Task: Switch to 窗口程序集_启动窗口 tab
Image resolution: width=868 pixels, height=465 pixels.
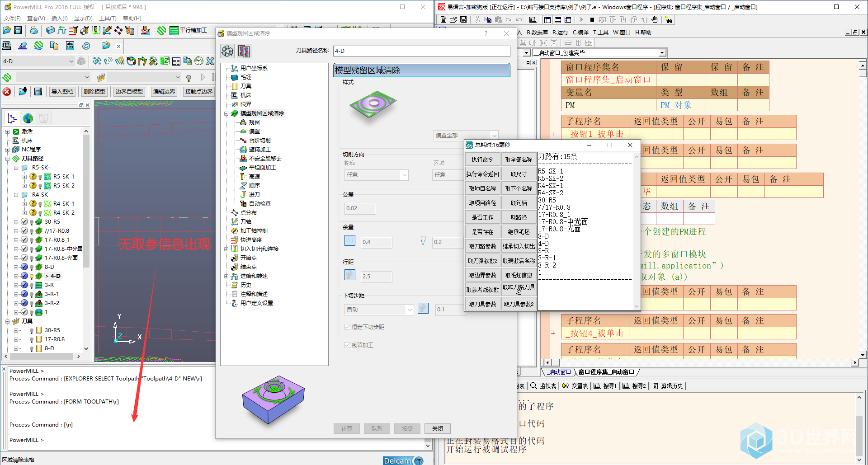Action: click(606, 372)
